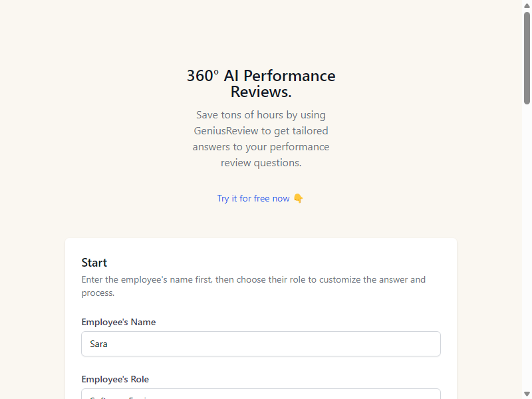
Task: Click the '360° AI Performance Reviews.' heading
Action: (x=261, y=84)
